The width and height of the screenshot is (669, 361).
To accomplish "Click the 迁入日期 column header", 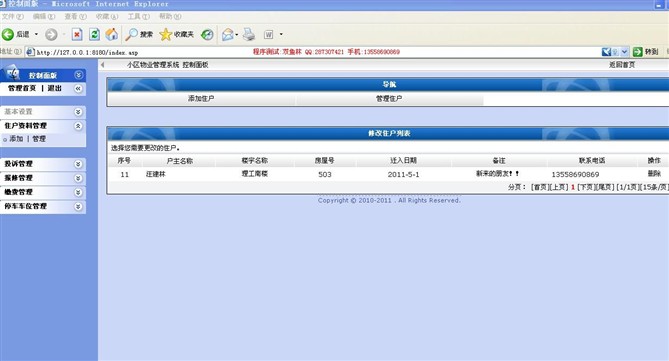I will click(x=403, y=160).
